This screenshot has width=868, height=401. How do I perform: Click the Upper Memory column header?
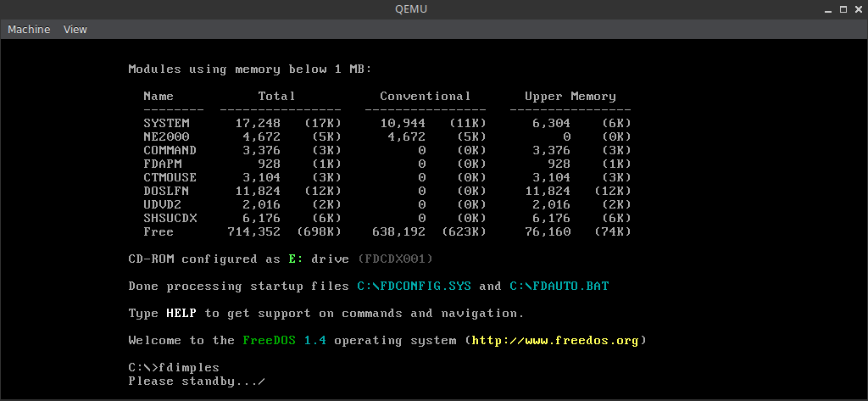[x=570, y=96]
